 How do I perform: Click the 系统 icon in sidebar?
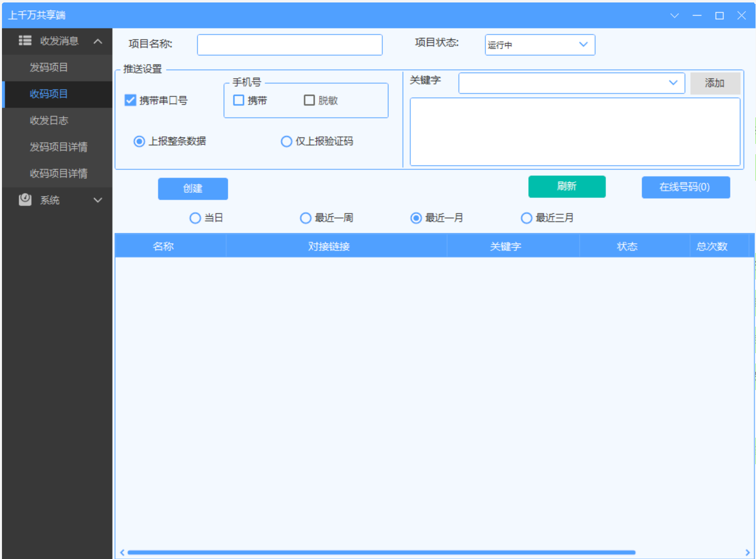pos(25,200)
